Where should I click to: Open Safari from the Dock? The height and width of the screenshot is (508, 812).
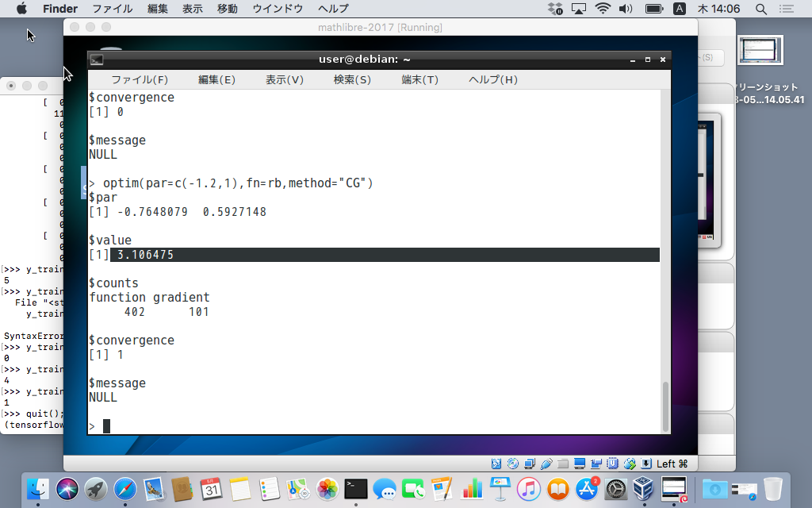[x=125, y=488]
